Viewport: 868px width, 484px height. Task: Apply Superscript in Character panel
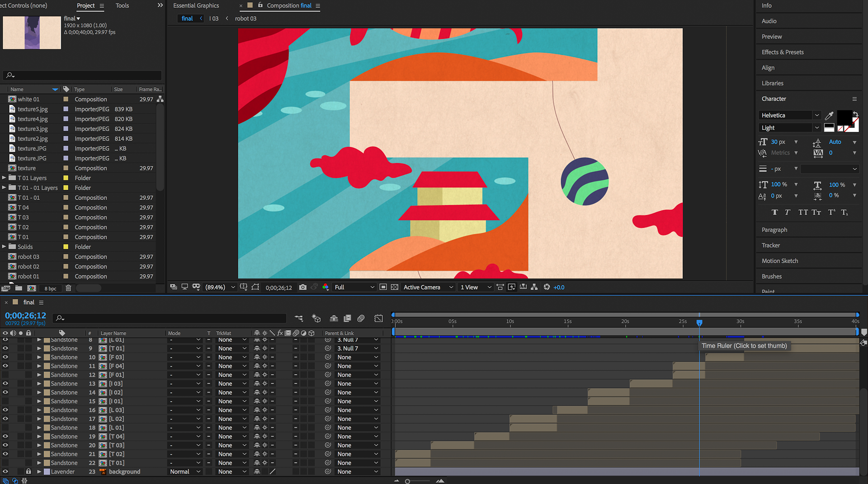pos(831,212)
